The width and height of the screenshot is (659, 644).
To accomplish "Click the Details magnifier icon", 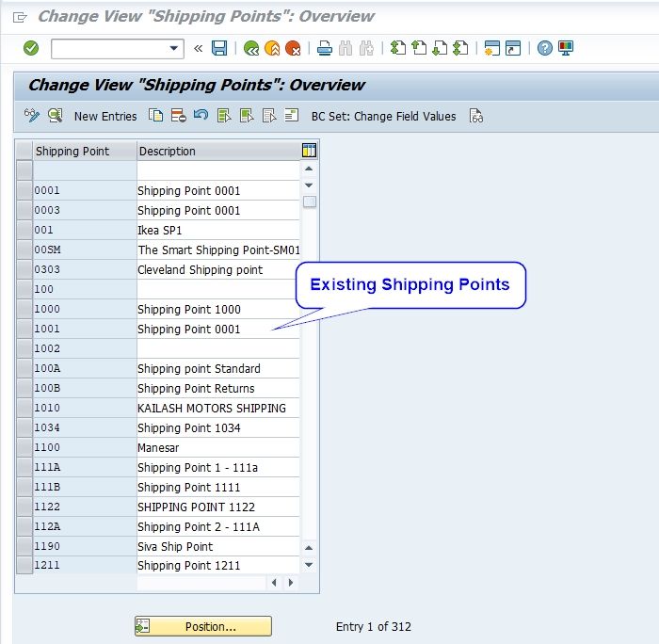I will [55, 115].
